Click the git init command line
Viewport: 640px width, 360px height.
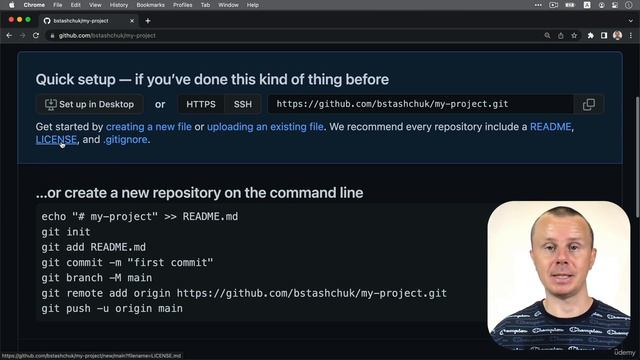pos(66,232)
